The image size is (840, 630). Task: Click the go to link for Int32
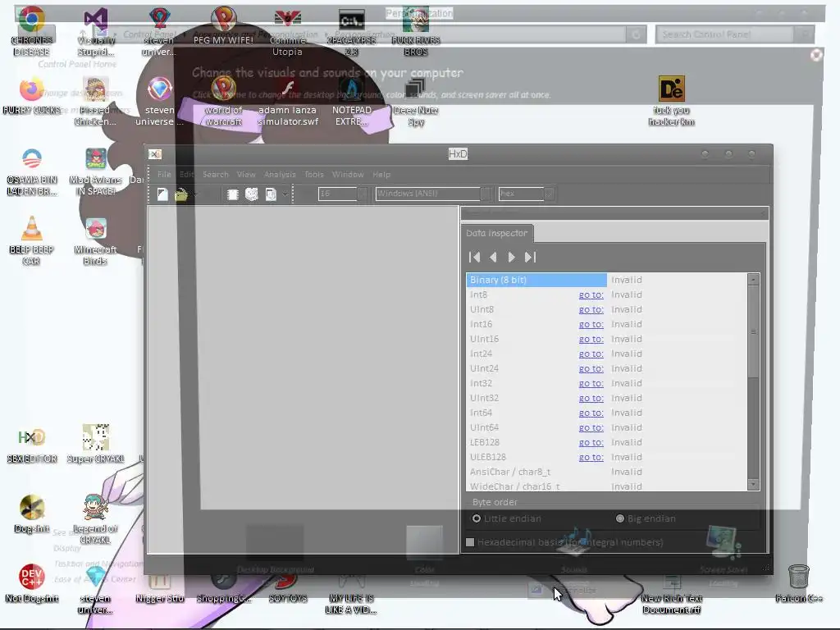tap(591, 384)
